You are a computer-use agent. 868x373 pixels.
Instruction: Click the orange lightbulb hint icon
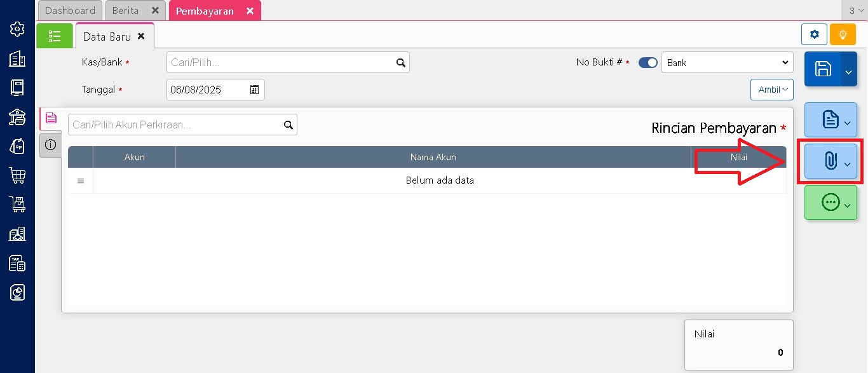(843, 34)
